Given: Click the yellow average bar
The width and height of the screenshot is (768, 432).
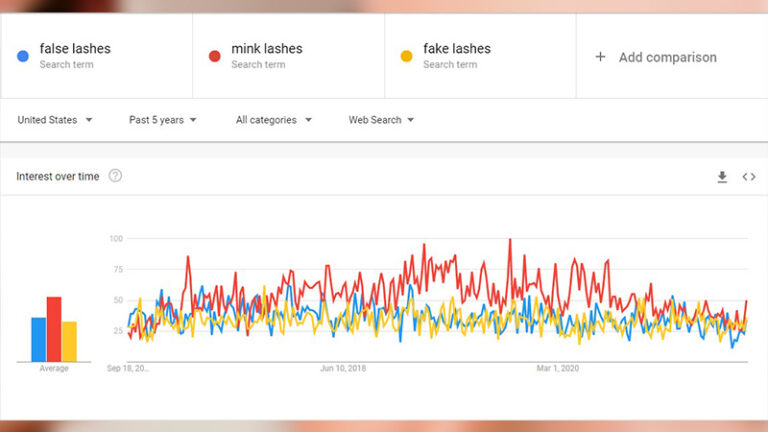Looking at the screenshot, I should pos(69,341).
